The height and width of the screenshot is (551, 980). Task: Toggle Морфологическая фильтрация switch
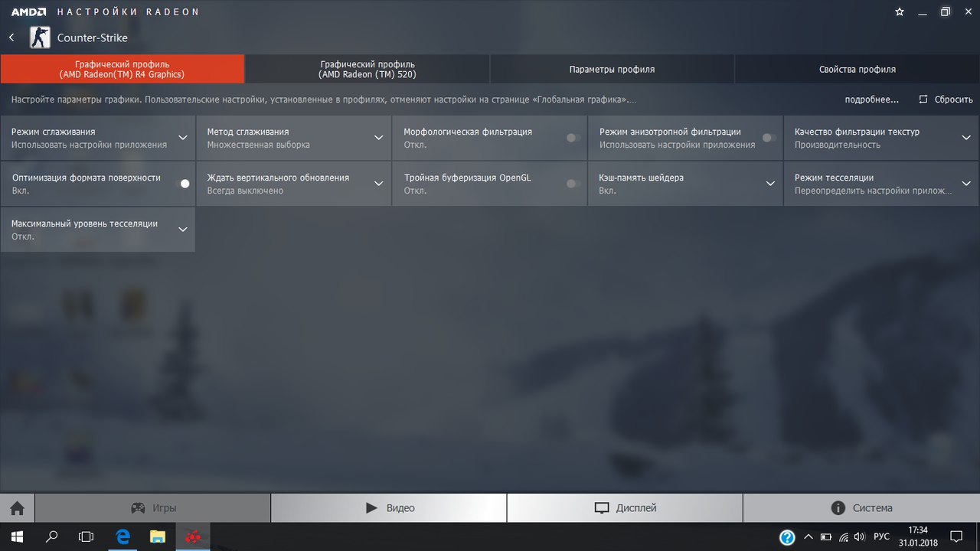click(x=573, y=138)
